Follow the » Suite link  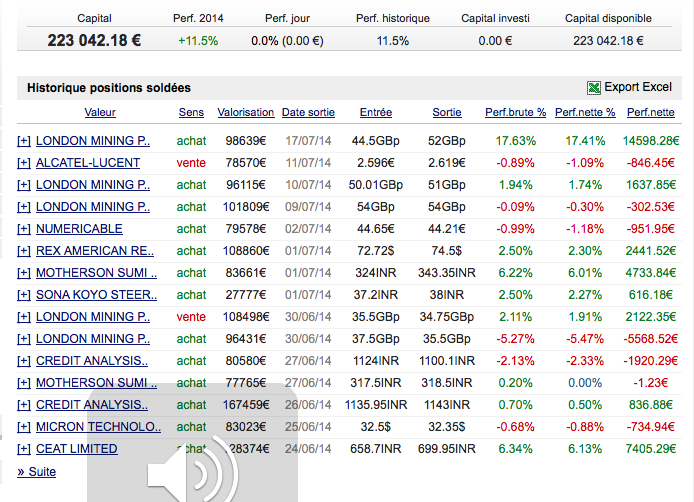[x=36, y=472]
